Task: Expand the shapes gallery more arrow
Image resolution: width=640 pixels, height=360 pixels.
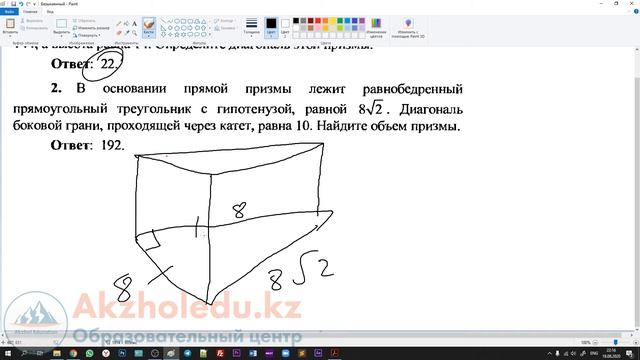Action: point(210,35)
